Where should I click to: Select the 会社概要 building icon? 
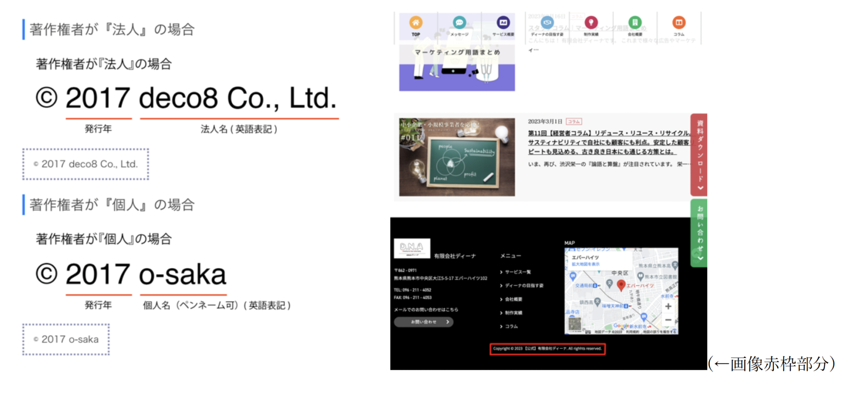(x=634, y=23)
